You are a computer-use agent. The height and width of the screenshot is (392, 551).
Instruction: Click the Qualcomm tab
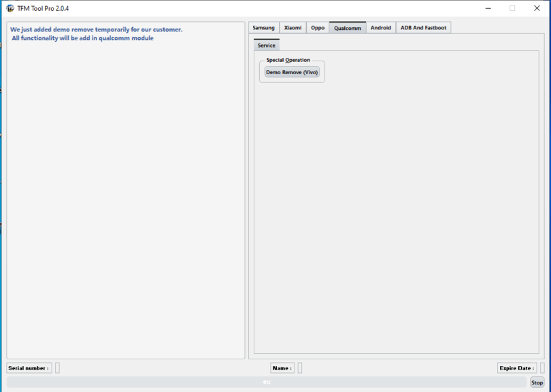point(347,28)
